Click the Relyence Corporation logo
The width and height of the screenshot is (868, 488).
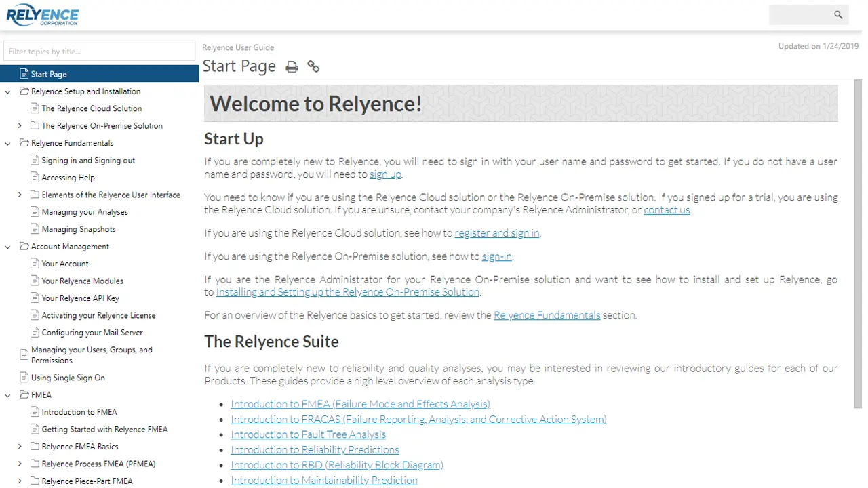42,15
